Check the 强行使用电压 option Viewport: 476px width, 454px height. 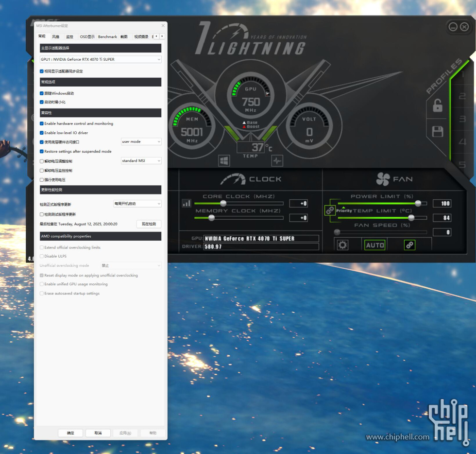point(42,180)
